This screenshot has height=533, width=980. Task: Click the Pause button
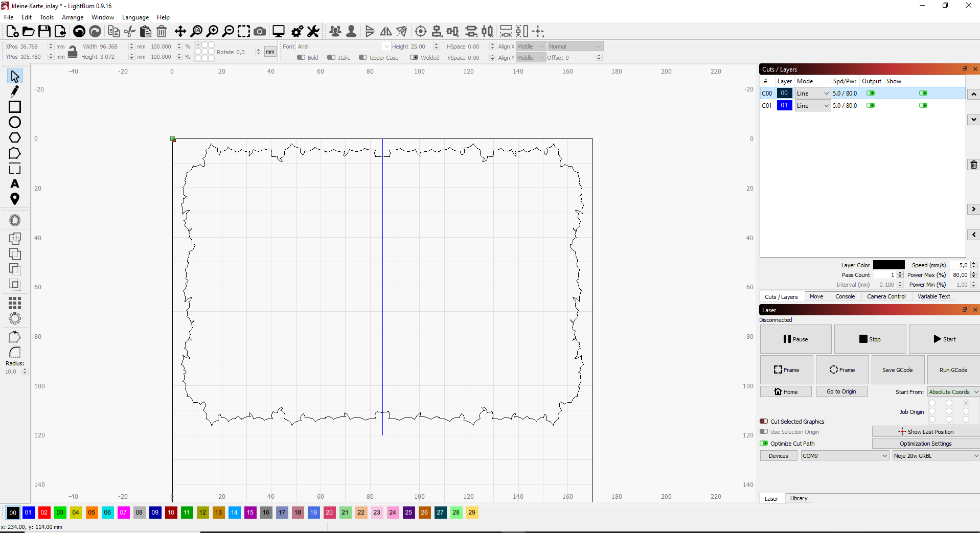click(x=796, y=339)
